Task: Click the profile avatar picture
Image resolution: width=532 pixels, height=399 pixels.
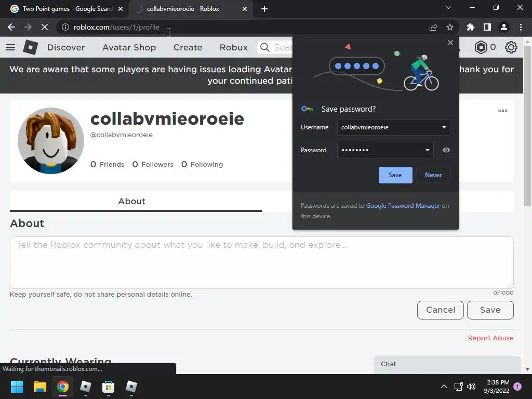Action: click(x=51, y=141)
